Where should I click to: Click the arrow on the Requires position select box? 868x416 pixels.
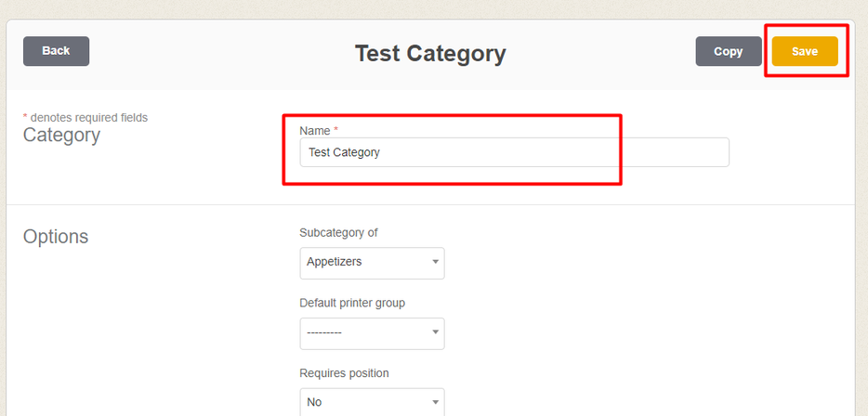435,402
